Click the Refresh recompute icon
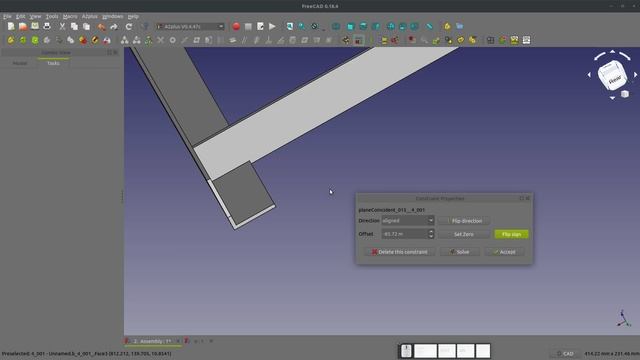640x360 pixels. click(129, 27)
